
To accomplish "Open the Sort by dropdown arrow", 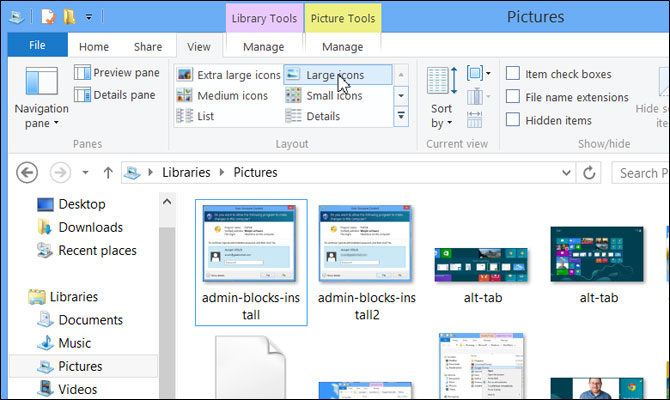I will tap(450, 123).
